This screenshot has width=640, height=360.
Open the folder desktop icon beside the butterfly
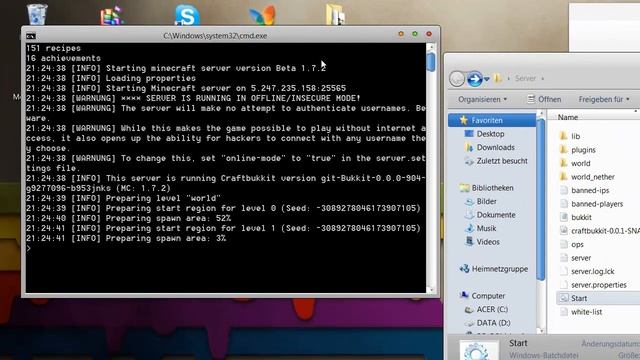pos(336,15)
